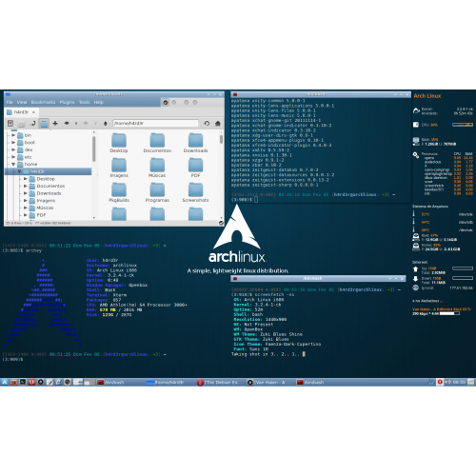Open the Help menu
This screenshot has height=476, width=476.
click(x=99, y=102)
